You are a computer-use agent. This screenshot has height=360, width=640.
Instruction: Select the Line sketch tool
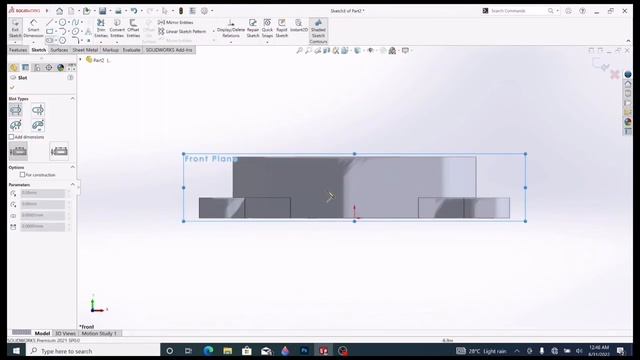tap(49, 22)
